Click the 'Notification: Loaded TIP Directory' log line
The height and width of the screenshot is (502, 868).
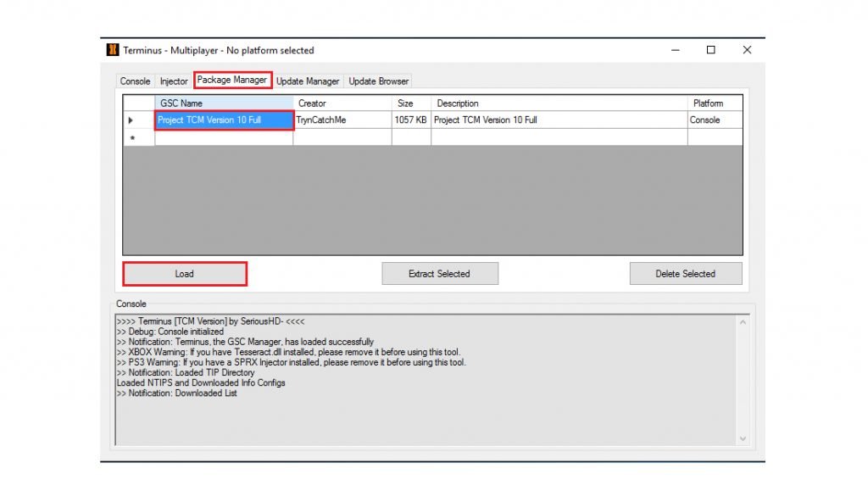pyautogui.click(x=186, y=372)
